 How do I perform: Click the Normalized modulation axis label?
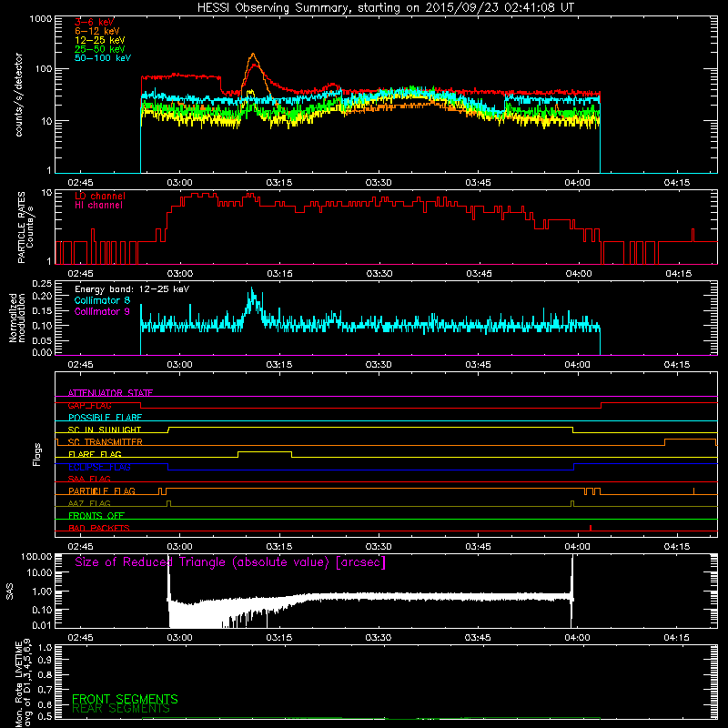click(x=17, y=318)
